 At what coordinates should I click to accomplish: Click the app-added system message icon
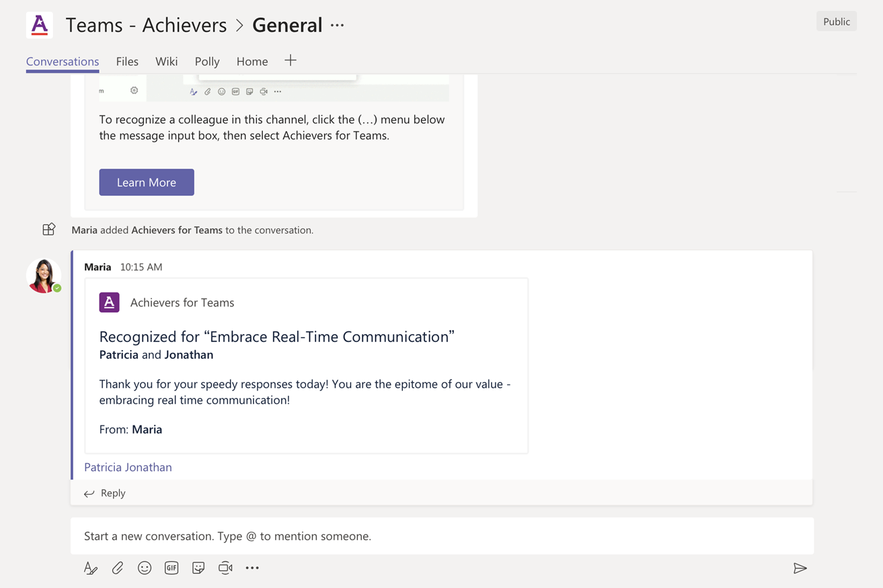(x=48, y=229)
